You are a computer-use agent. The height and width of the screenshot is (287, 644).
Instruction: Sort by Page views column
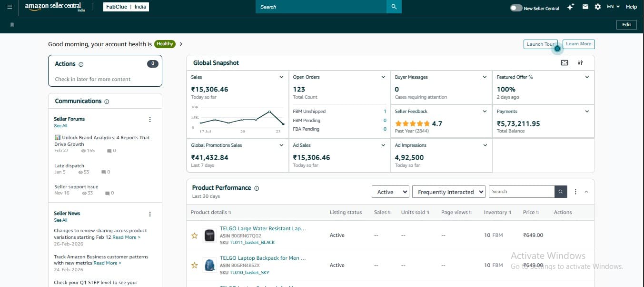(x=456, y=213)
